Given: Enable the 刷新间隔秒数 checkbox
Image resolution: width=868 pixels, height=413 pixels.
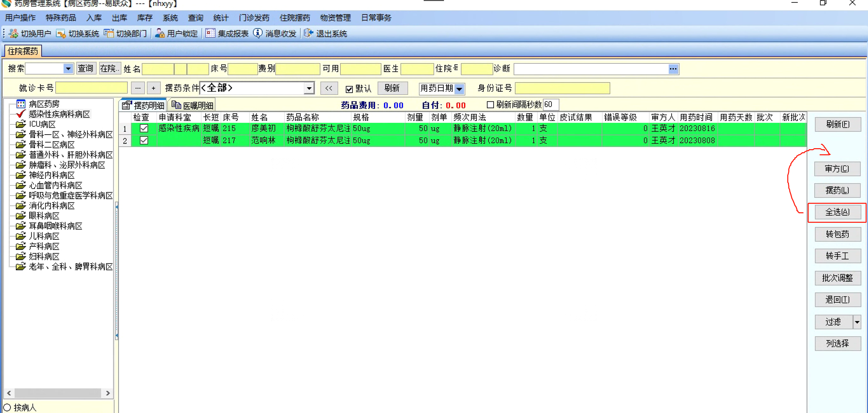Looking at the screenshot, I should click(490, 105).
